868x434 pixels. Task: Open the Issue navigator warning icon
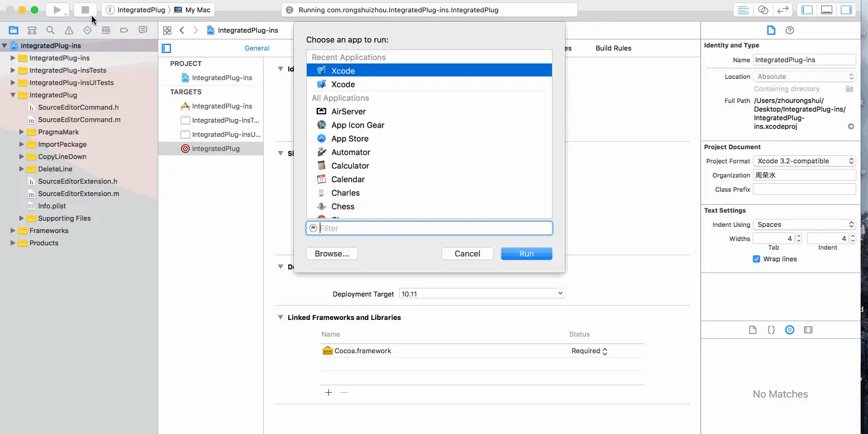[69, 30]
